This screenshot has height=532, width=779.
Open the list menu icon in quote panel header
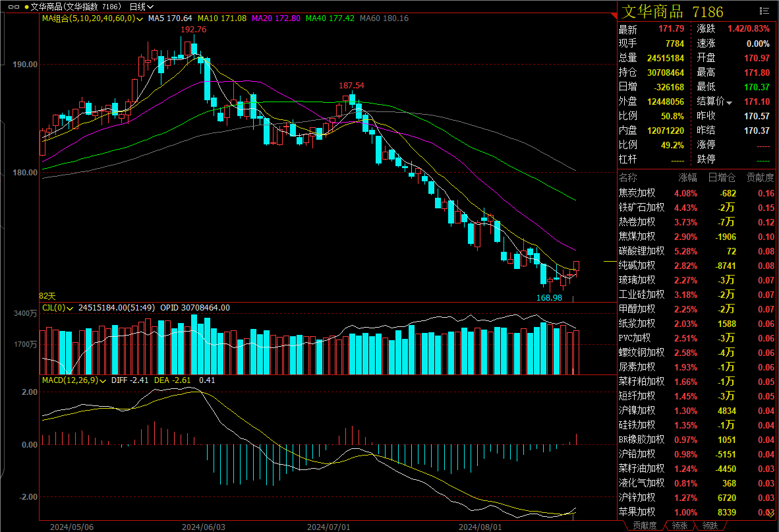764,11
